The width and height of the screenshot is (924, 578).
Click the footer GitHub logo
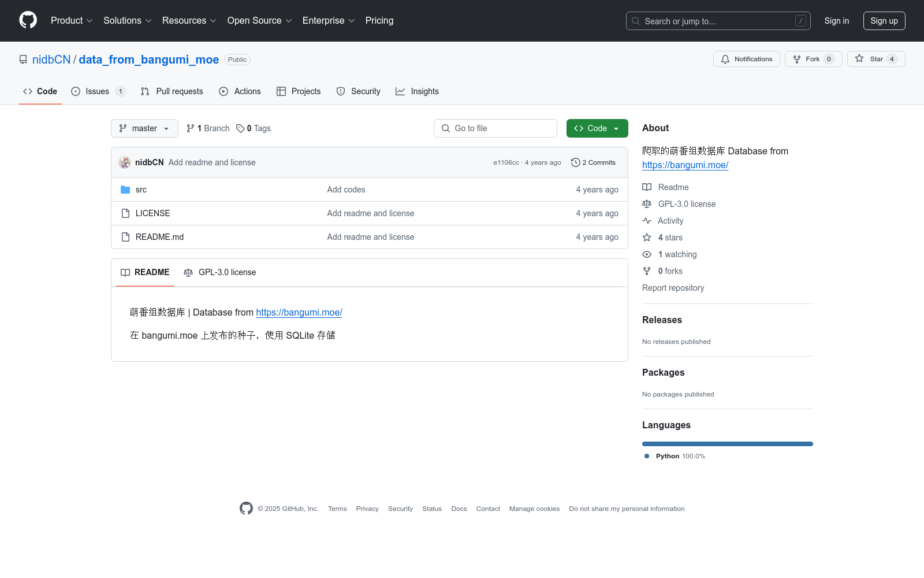coord(246,508)
